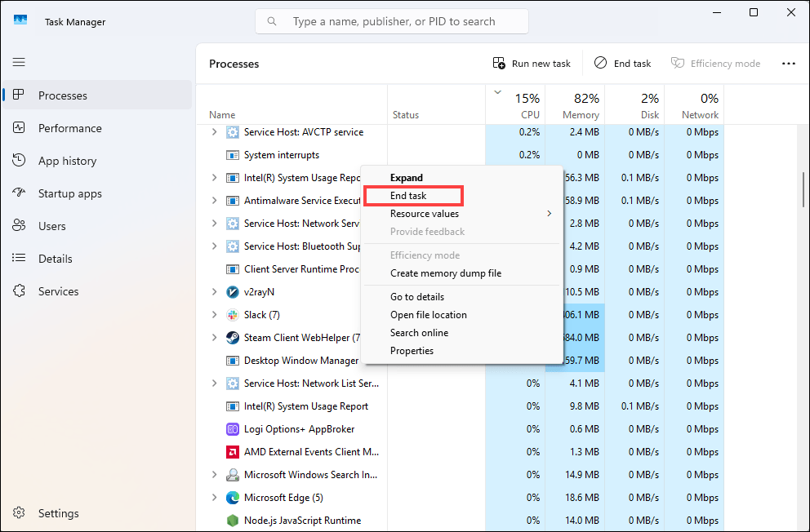
Task: Expand the Steam Client WebHelper group
Action: 215,338
